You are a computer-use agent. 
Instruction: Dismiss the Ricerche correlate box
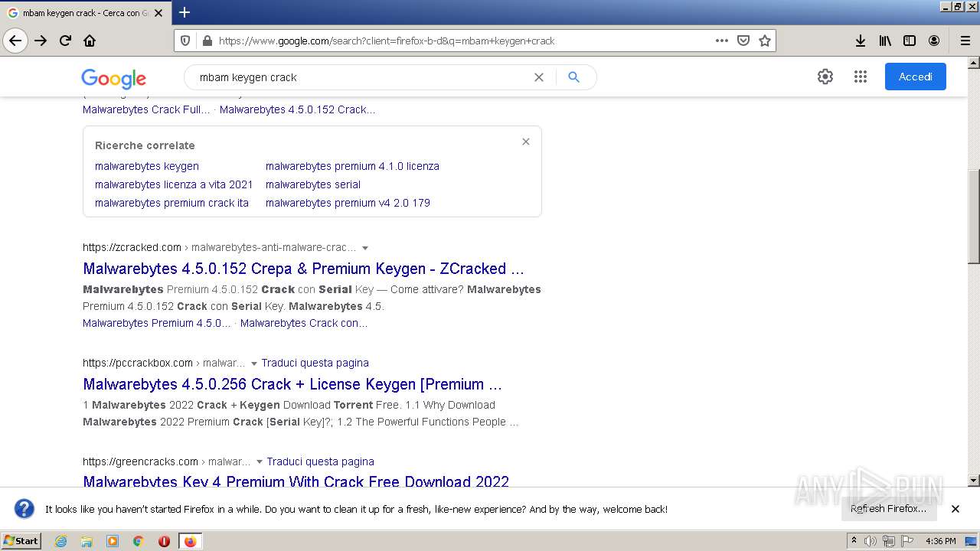pos(526,142)
